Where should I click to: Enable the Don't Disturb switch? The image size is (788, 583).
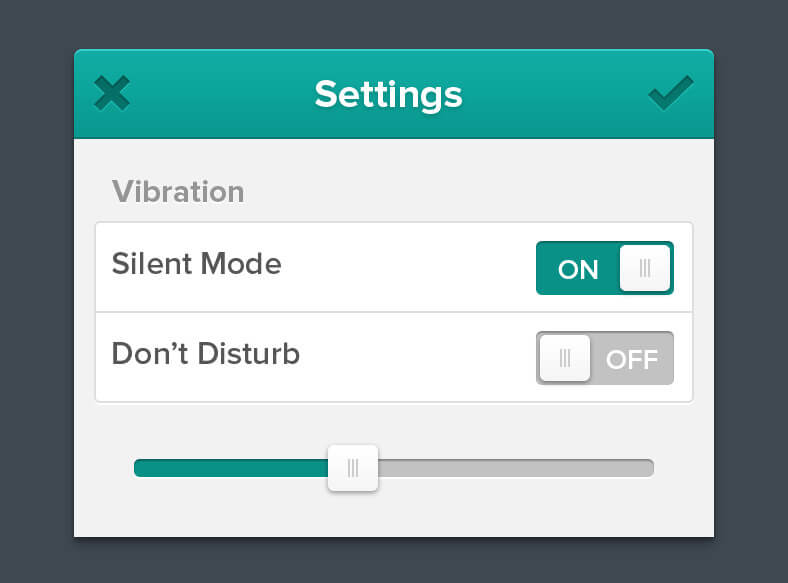604,358
